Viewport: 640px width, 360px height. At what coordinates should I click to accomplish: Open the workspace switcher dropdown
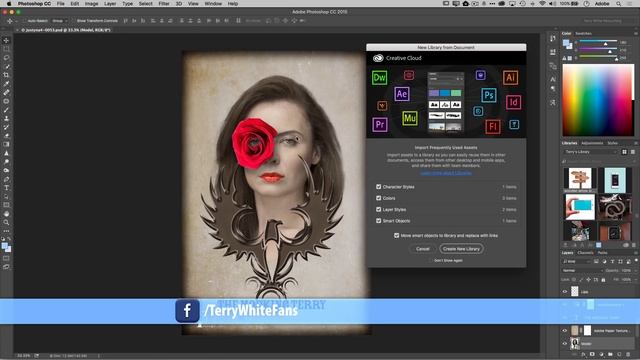click(604, 21)
